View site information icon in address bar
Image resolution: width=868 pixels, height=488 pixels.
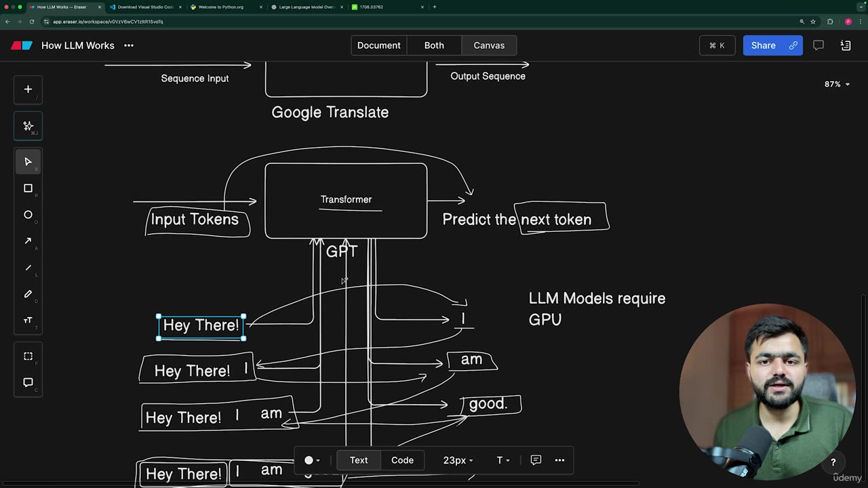coord(47,22)
